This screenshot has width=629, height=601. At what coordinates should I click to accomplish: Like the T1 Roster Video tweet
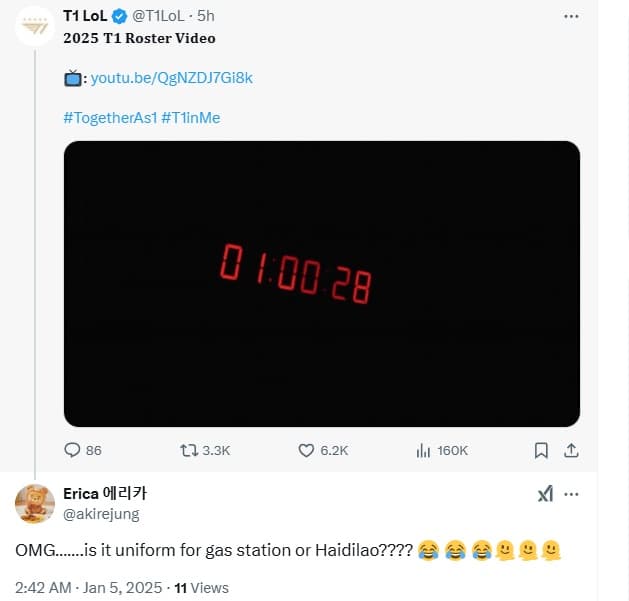[307, 450]
